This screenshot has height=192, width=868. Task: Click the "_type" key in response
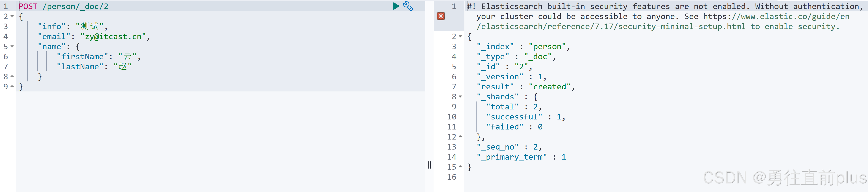coord(493,56)
